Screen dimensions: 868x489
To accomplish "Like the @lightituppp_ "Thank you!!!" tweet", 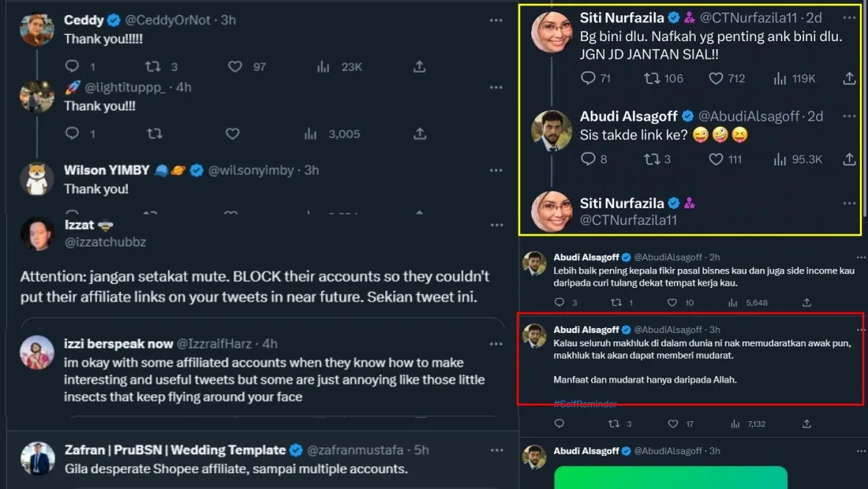I will 232,134.
